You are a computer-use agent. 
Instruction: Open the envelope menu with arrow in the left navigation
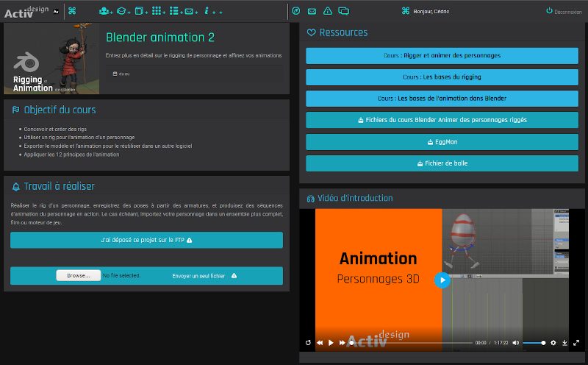190,11
